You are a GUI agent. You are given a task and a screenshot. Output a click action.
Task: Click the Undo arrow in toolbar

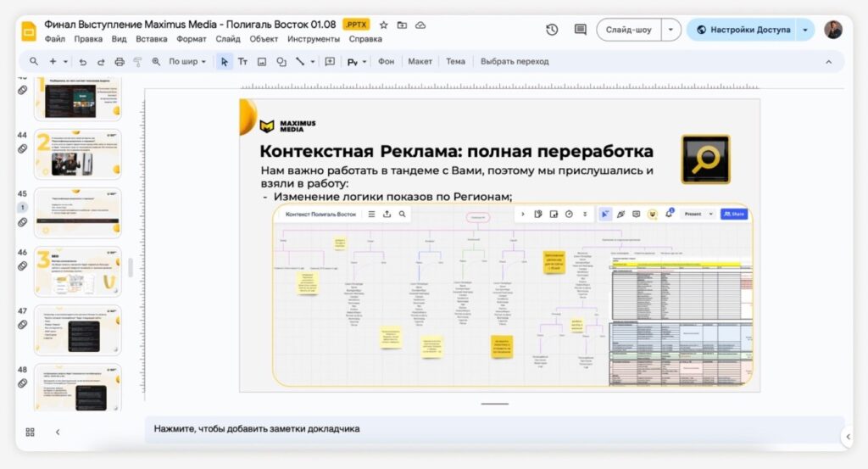click(x=82, y=61)
